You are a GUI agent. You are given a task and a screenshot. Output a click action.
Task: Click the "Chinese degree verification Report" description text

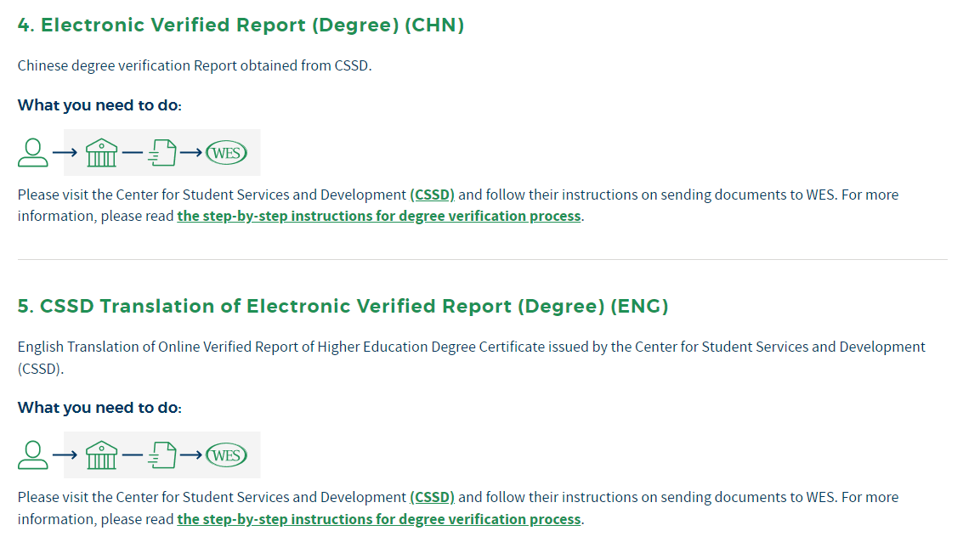(195, 65)
